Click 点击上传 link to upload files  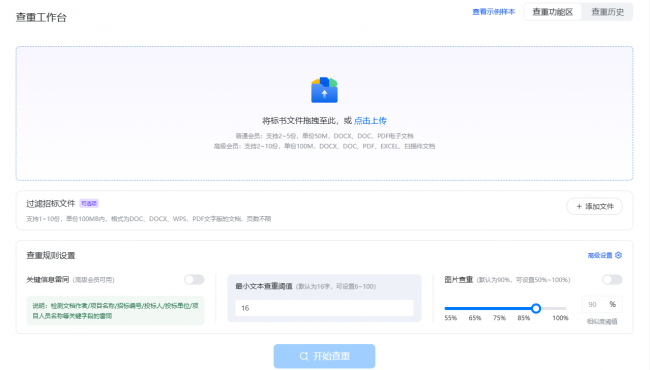pyautogui.click(x=370, y=121)
